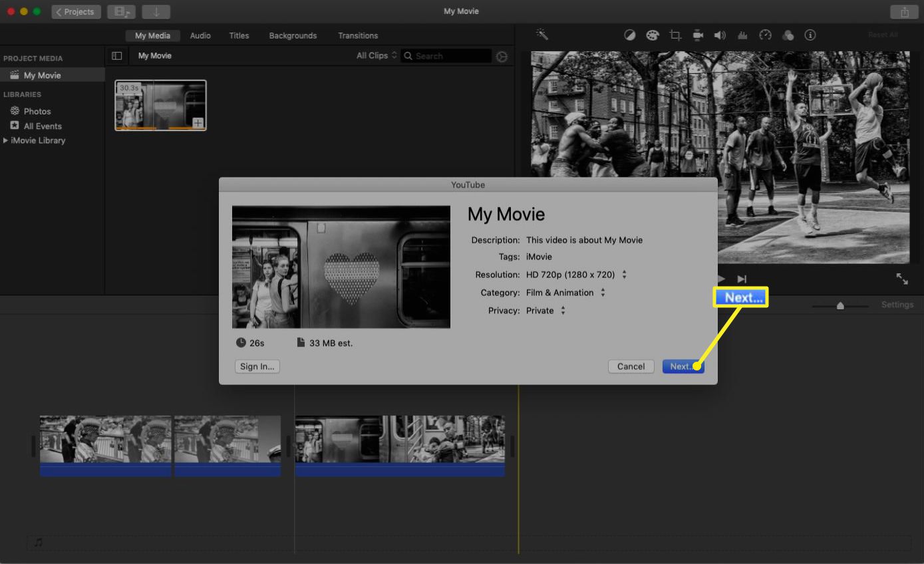Click the background music well note icon

tap(39, 542)
